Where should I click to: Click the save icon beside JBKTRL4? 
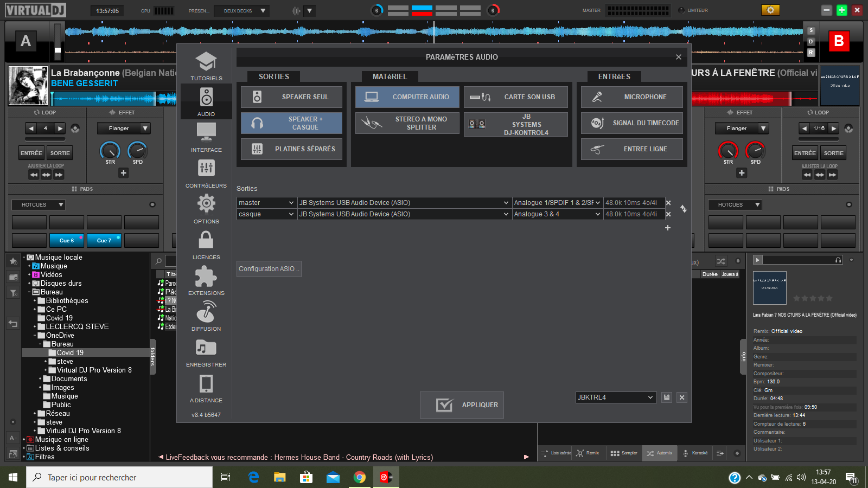click(667, 397)
